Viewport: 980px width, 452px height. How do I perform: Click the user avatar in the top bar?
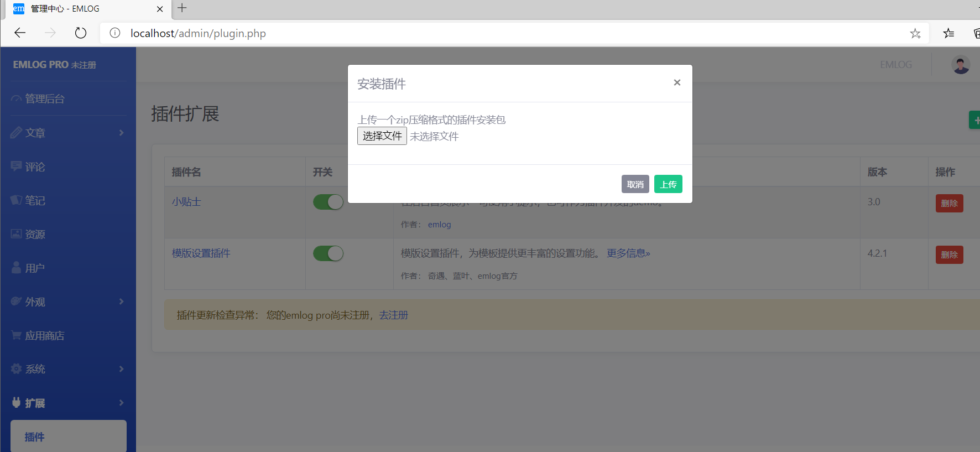(x=961, y=65)
